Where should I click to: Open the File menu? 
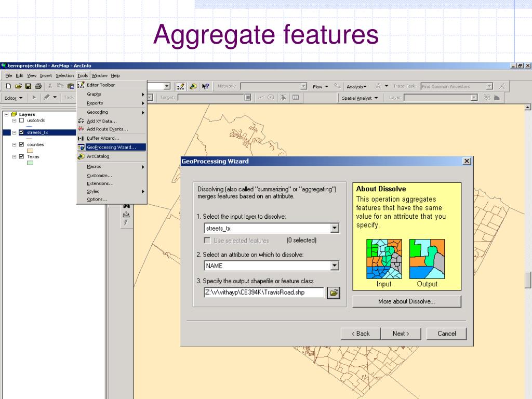click(8, 76)
